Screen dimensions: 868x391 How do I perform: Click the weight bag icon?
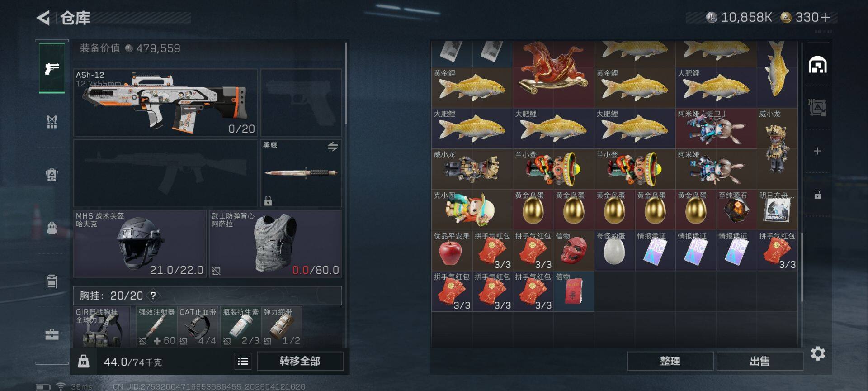pos(84,361)
